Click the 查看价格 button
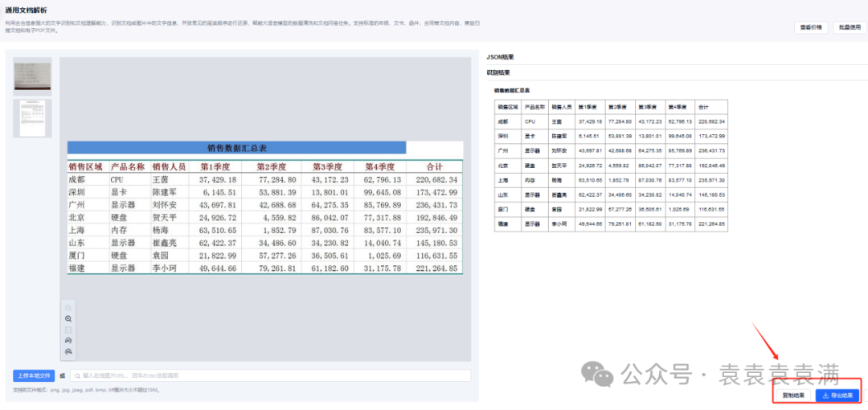This screenshot has width=868, height=410. [x=811, y=27]
